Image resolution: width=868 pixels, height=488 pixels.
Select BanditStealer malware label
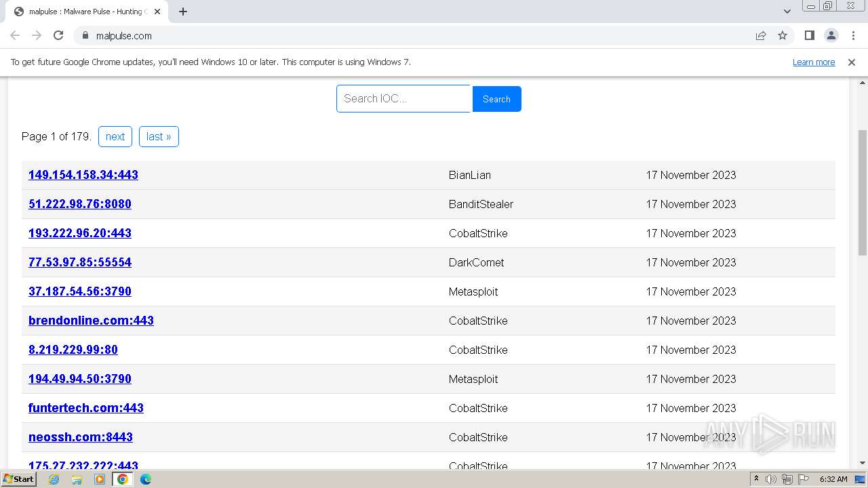481,204
